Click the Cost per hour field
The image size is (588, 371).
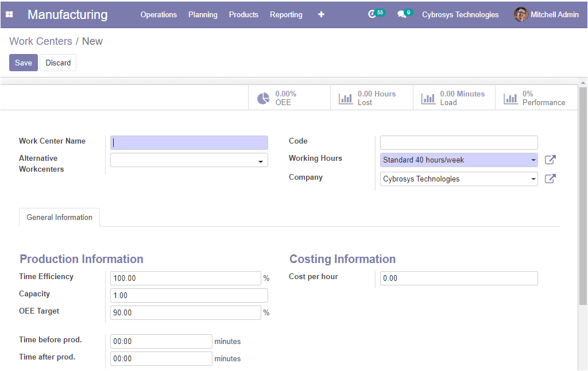point(459,279)
